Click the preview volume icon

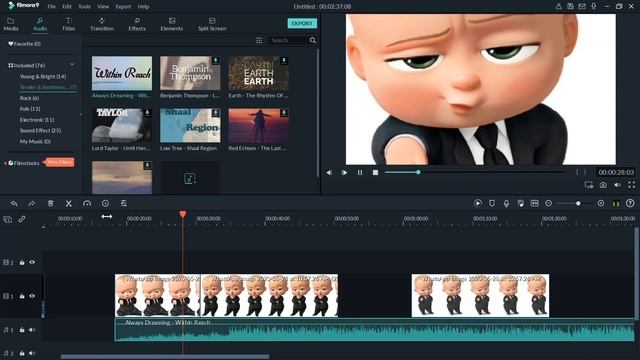pyautogui.click(x=617, y=185)
